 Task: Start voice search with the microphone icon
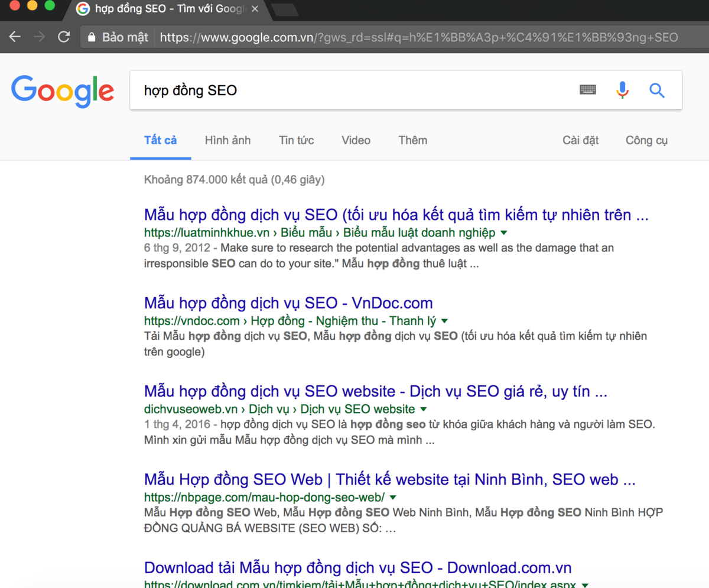click(x=622, y=90)
